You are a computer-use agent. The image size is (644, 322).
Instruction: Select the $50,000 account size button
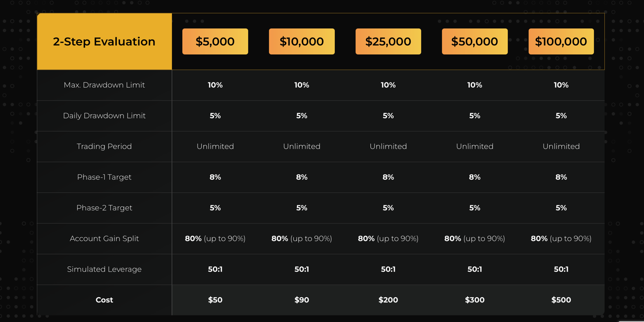click(x=474, y=42)
